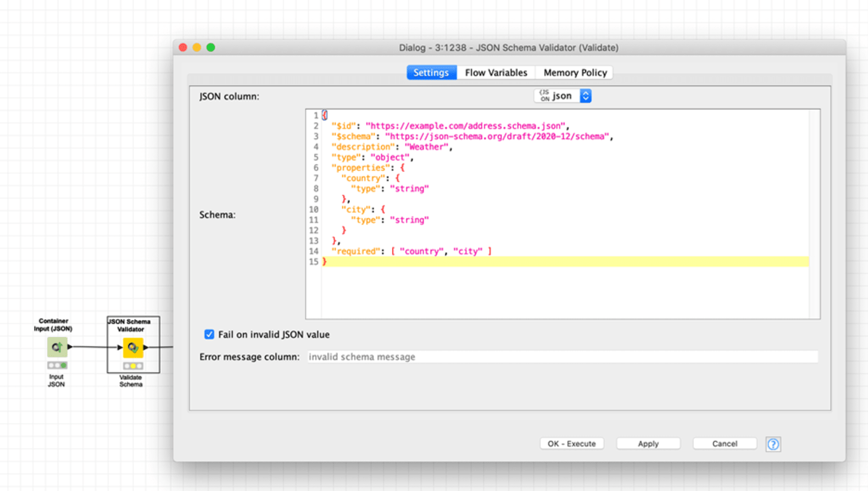Click the "$id" line in schema editor
This screenshot has width=868, height=491.
coord(450,126)
